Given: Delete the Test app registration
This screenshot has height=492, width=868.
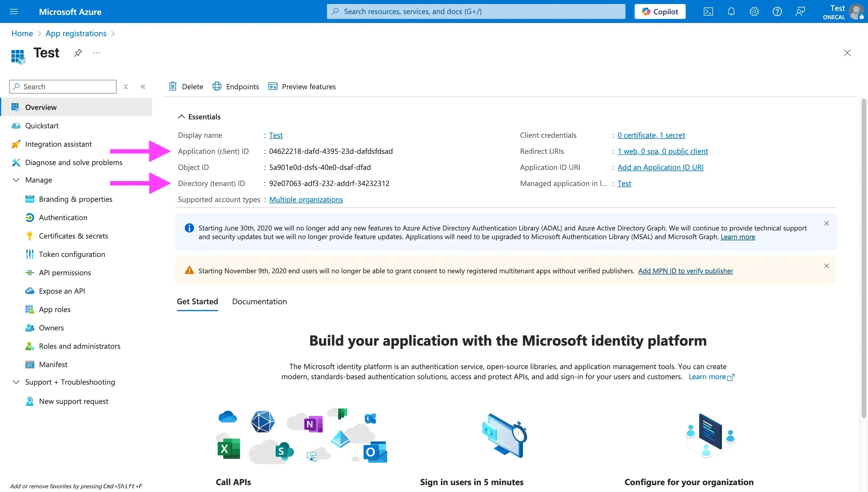Looking at the screenshot, I should [185, 86].
